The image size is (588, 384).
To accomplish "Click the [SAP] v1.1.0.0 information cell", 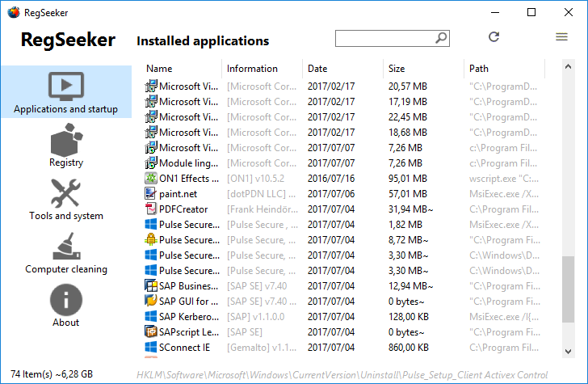I will coord(256,317).
